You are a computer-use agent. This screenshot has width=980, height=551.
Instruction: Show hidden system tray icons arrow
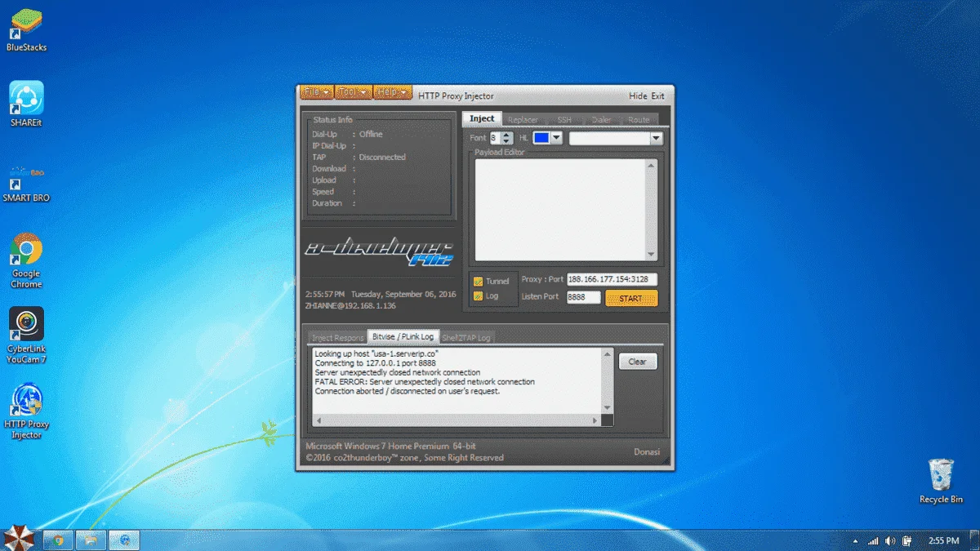point(855,540)
